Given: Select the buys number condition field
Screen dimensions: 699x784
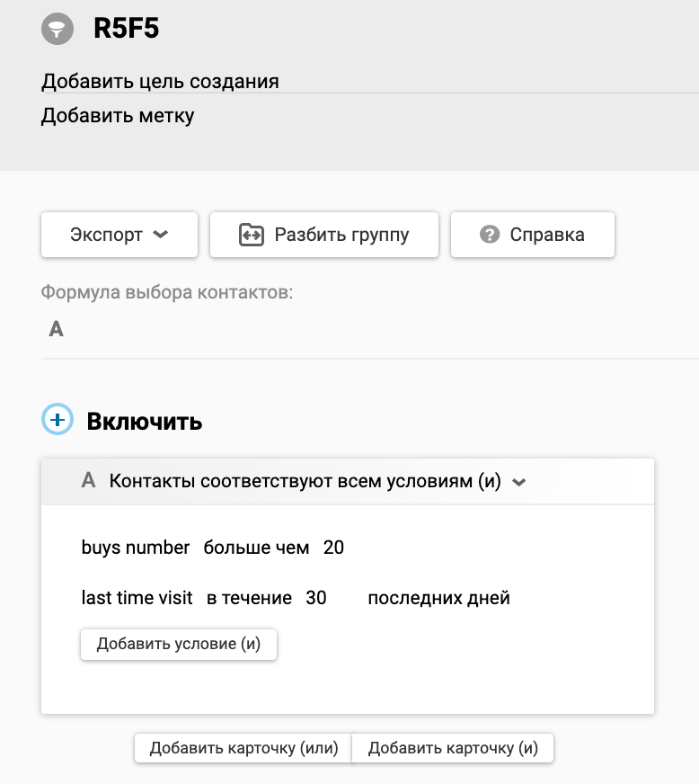Looking at the screenshot, I should (136, 548).
